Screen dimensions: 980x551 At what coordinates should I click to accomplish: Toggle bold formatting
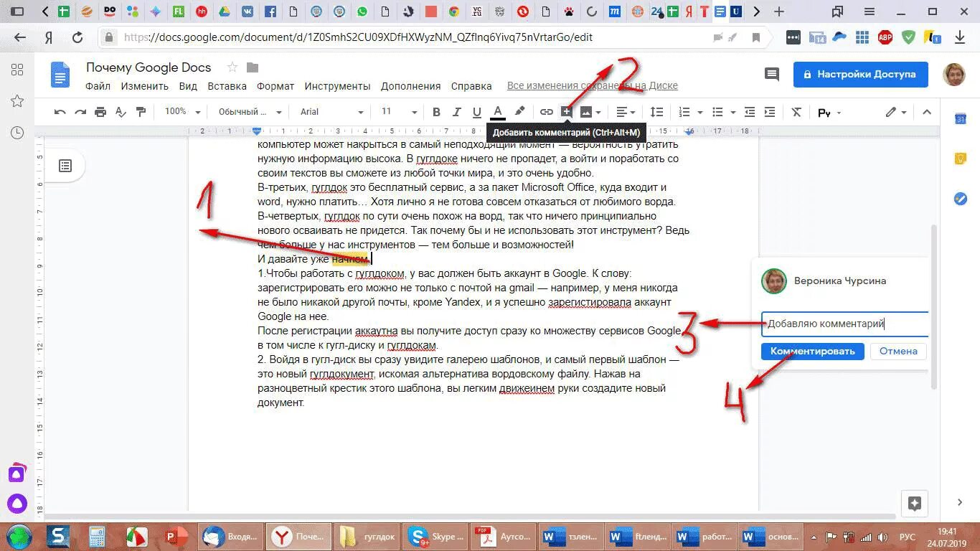pos(436,112)
